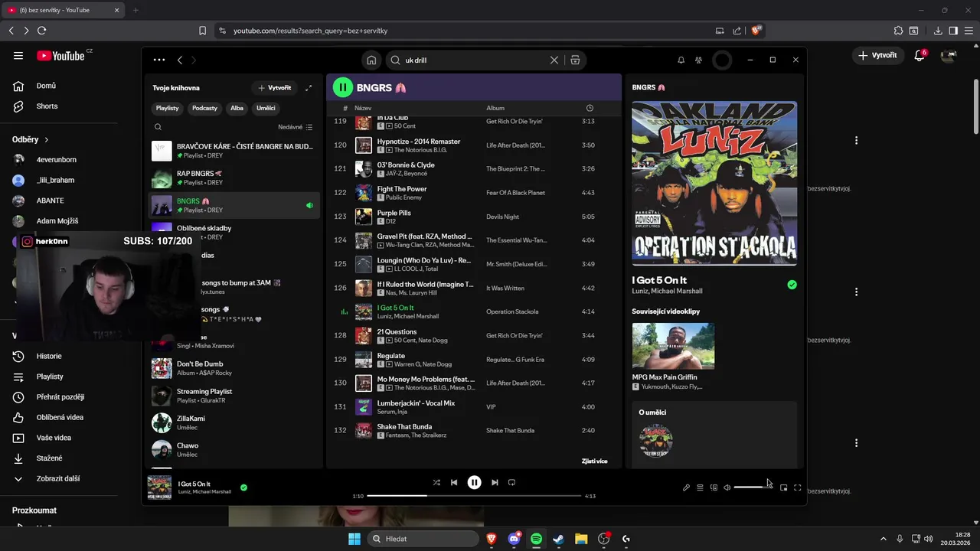Screen dimensions: 980x551
Task: Open YouTube hamburger menu
Action: [18, 55]
